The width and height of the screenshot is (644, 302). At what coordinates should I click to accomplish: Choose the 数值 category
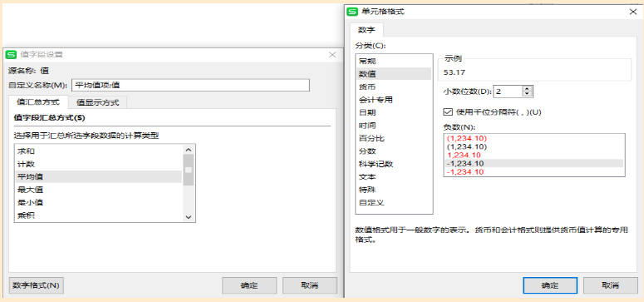pyautogui.click(x=394, y=74)
